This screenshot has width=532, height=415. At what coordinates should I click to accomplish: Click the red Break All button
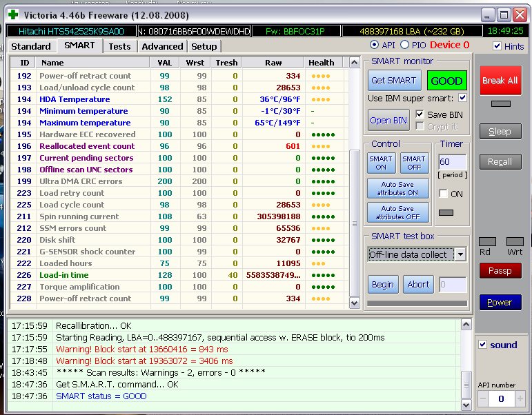pos(500,81)
